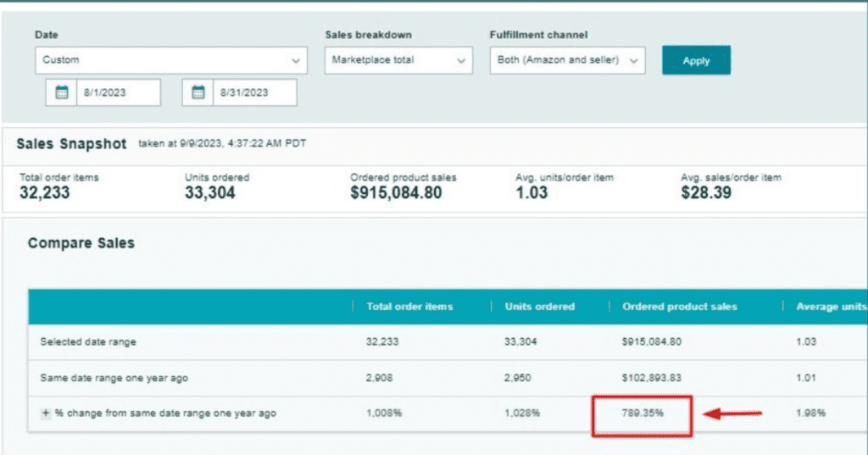Click the Apply button
This screenshot has height=455, width=868.
pyautogui.click(x=695, y=60)
